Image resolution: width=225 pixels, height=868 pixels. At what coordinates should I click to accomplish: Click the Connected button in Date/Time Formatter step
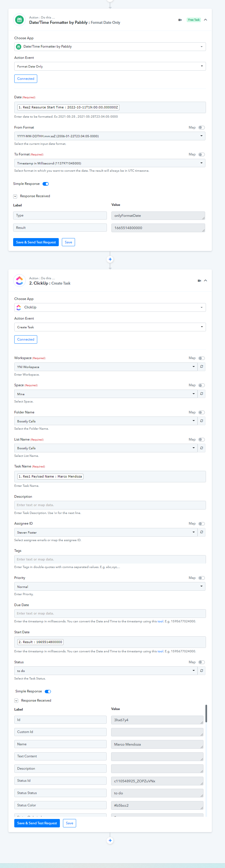click(x=25, y=79)
